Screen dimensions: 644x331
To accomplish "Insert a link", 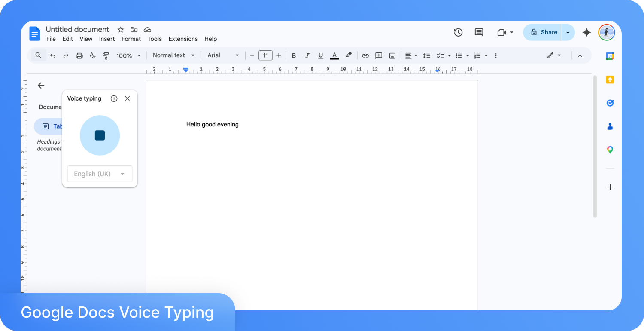I will pyautogui.click(x=365, y=55).
